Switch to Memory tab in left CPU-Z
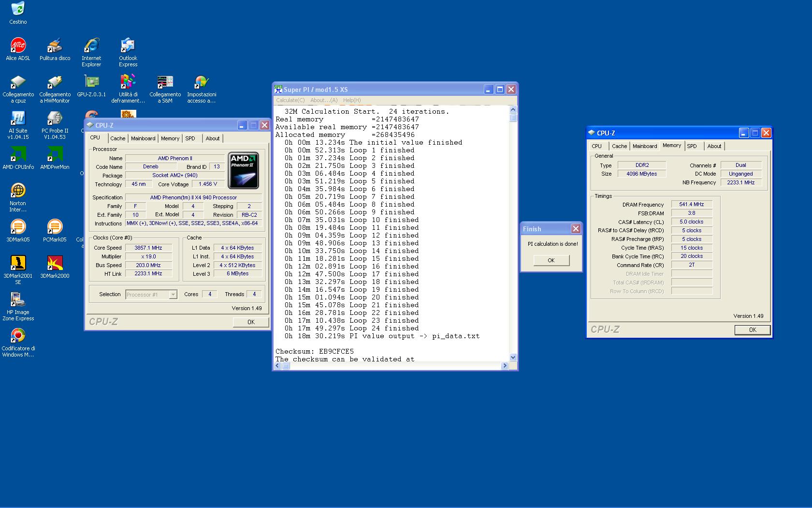 pos(170,138)
